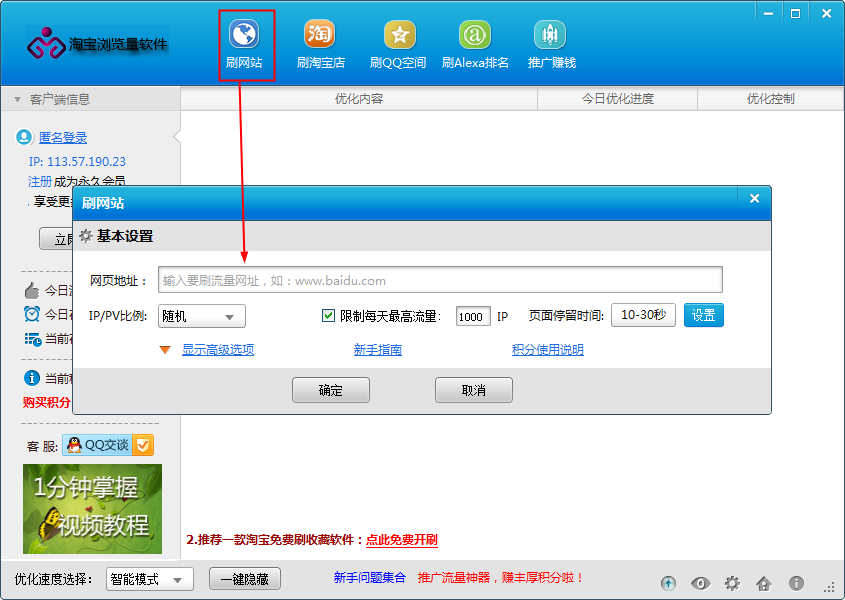Click the QQ交谈 customer service button
The height and width of the screenshot is (600, 845).
pyautogui.click(x=108, y=445)
